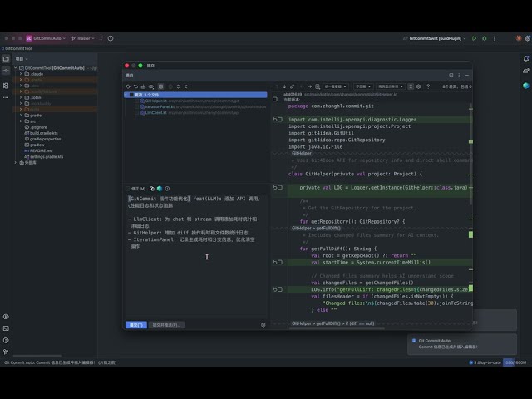The width and height of the screenshot is (532, 399).
Task: Open the diff viewer mode dropdown
Action: point(335,86)
